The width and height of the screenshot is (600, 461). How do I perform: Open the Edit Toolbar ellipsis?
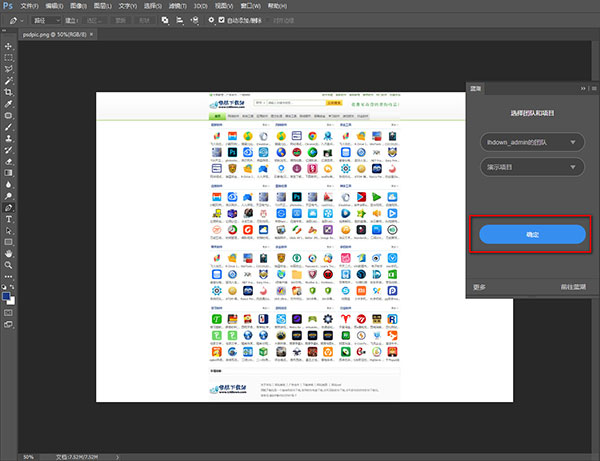tap(8, 277)
